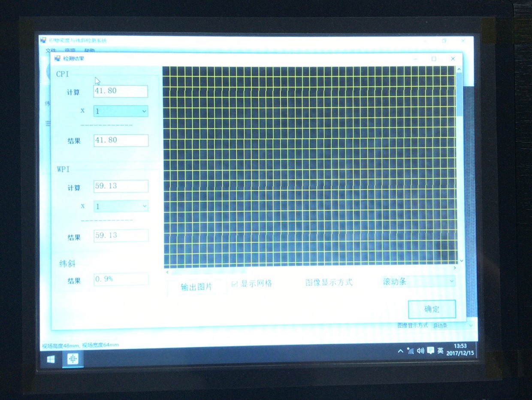This screenshot has width=532, height=400.
Task: Click the WPI group heading
Action: (x=63, y=169)
